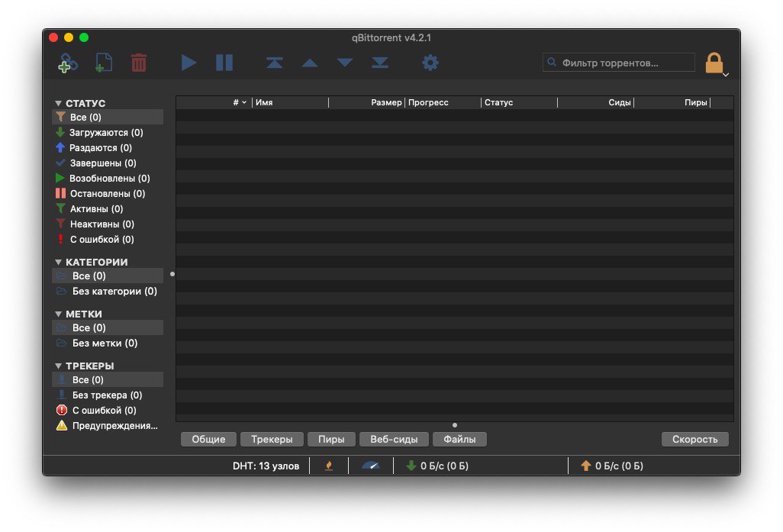Select Остановлены (0) filter

tap(108, 193)
